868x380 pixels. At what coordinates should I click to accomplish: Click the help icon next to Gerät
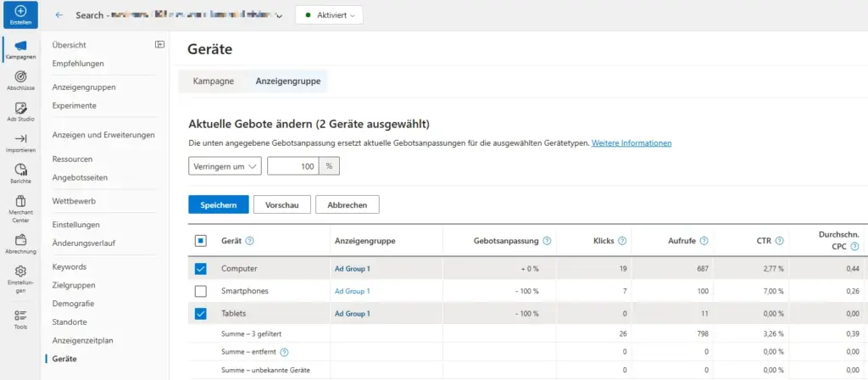[x=250, y=241]
